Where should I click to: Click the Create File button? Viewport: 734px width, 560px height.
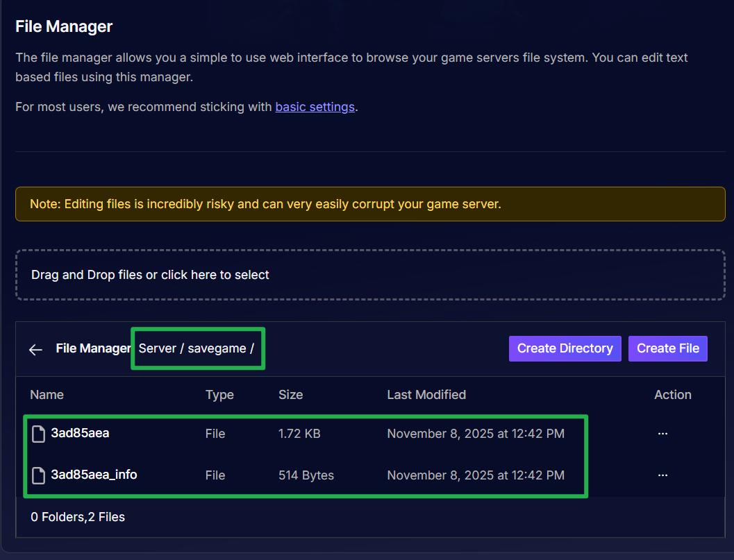click(x=667, y=348)
